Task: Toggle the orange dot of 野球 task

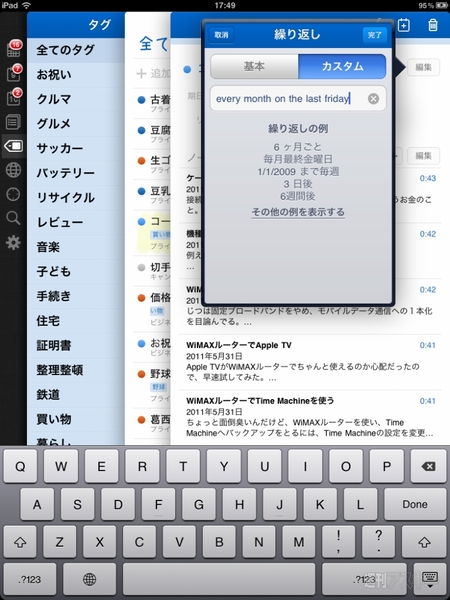Action: coord(141,373)
